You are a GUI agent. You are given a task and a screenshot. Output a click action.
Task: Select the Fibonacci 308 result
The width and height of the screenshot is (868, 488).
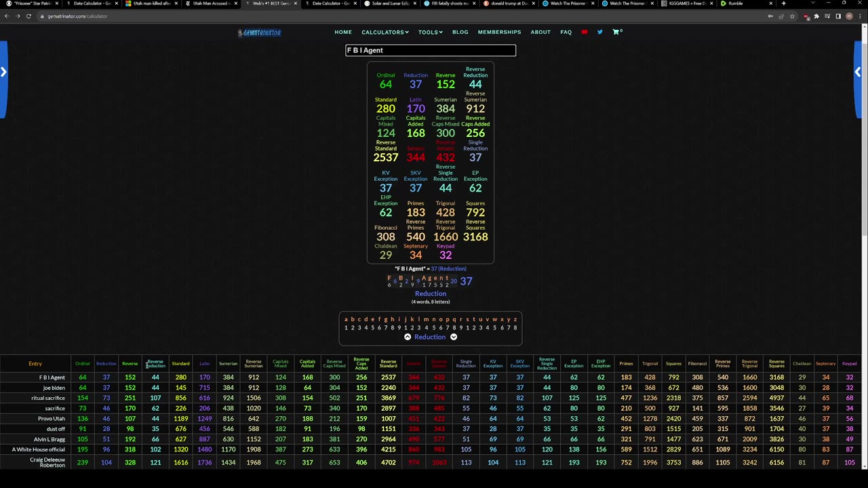386,234
